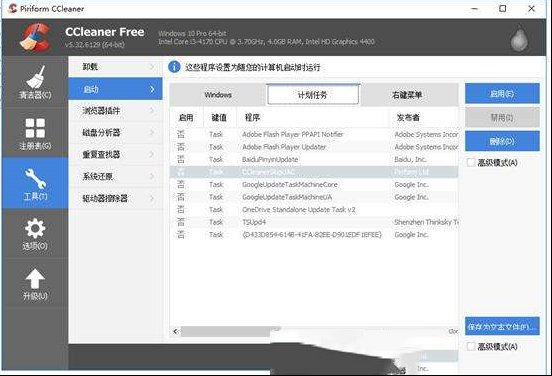552x376 pixels.
Task: Sort by Enabled (启用) column header
Action: pos(186,118)
